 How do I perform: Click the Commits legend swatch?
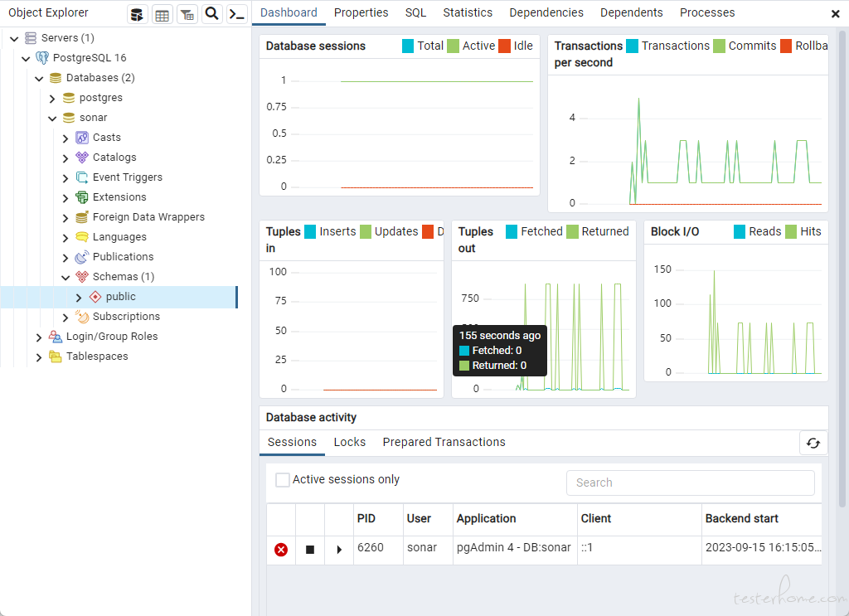click(x=719, y=46)
